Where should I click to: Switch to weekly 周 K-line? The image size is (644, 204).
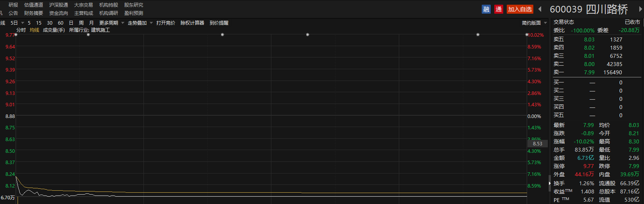(x=81, y=23)
